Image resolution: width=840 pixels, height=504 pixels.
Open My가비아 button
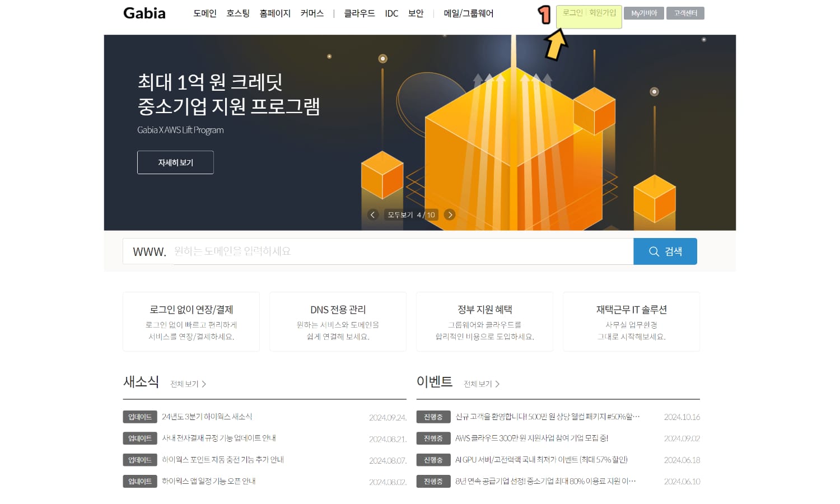coord(644,13)
